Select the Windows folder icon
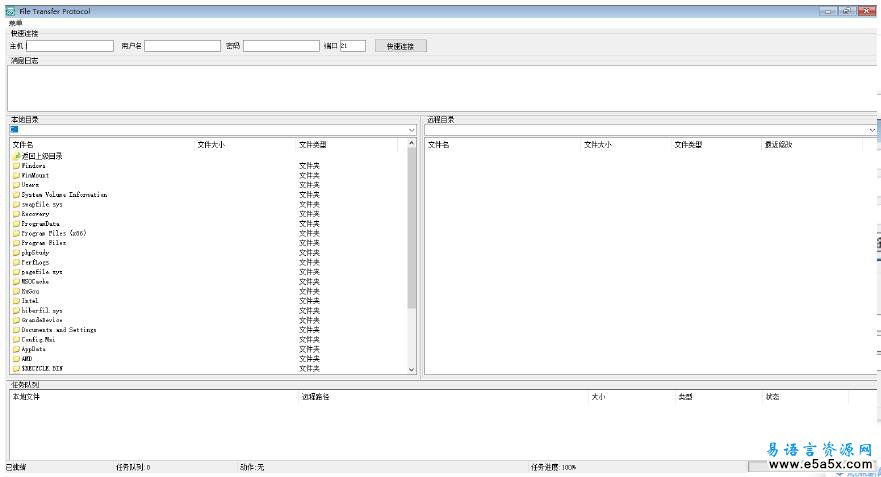881x477 pixels. coord(16,166)
